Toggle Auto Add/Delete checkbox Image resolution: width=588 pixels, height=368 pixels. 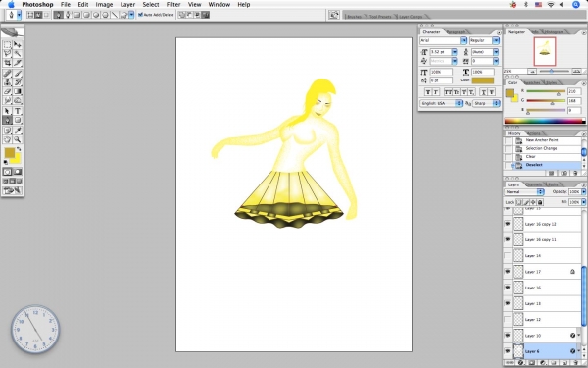(140, 15)
